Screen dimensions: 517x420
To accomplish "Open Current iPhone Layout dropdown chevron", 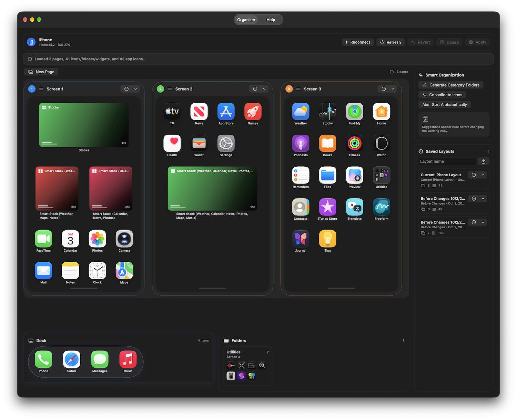I will point(483,175).
